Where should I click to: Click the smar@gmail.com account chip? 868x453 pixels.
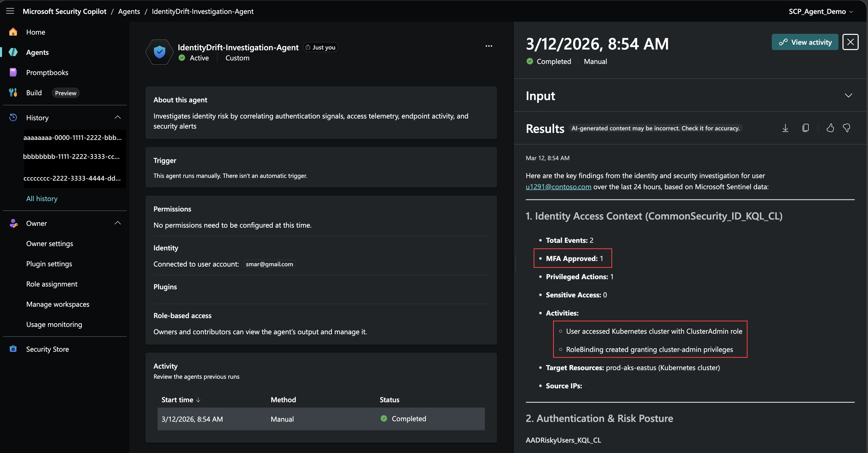click(x=269, y=264)
